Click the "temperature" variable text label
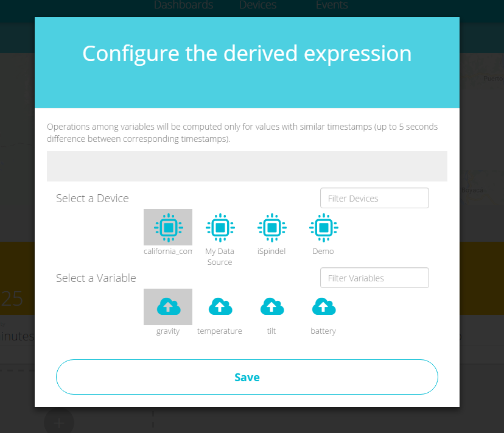The image size is (504, 433). click(x=220, y=331)
